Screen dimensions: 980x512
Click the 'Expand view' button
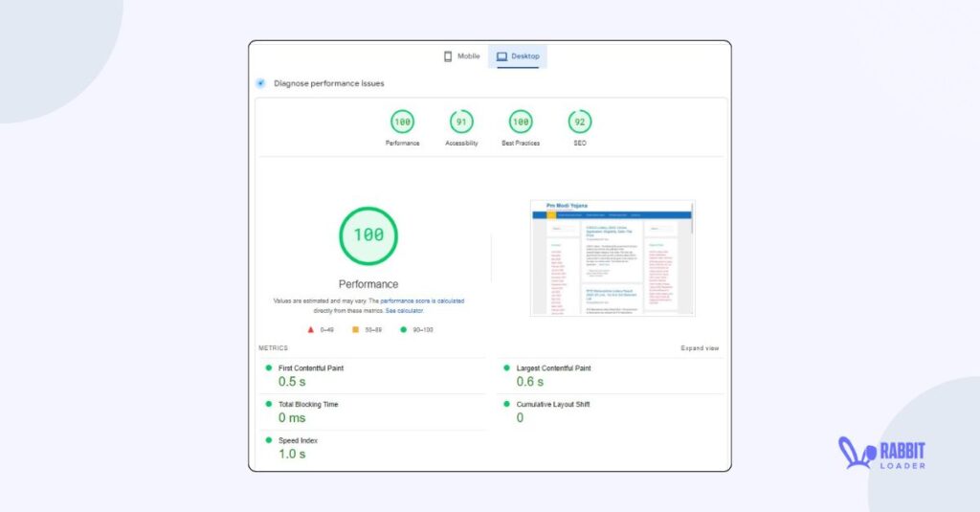700,348
